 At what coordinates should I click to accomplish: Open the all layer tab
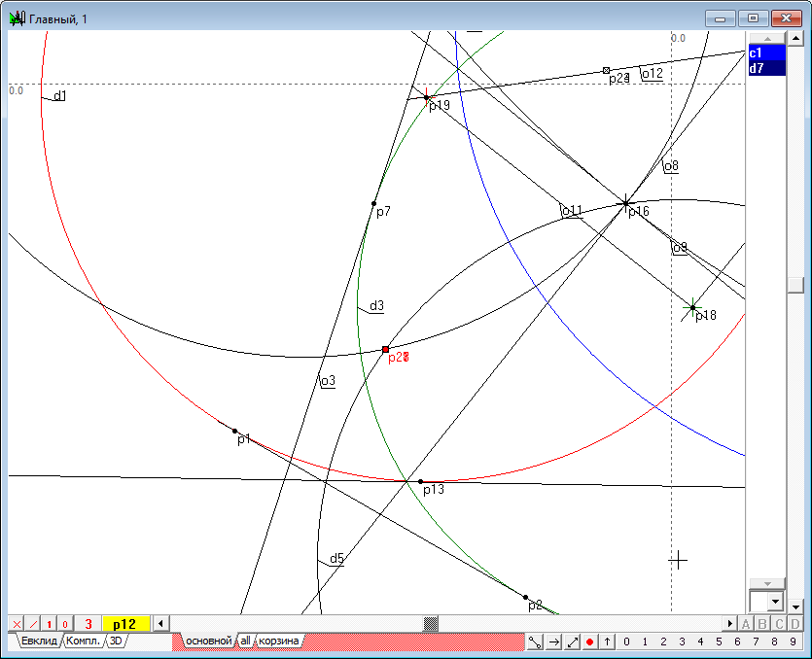pyautogui.click(x=245, y=641)
